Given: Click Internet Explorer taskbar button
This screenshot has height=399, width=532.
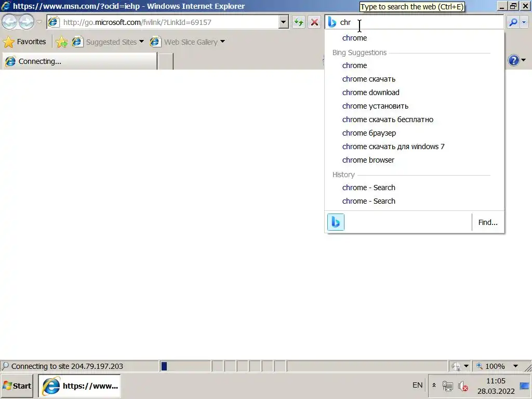Looking at the screenshot, I should (79, 386).
